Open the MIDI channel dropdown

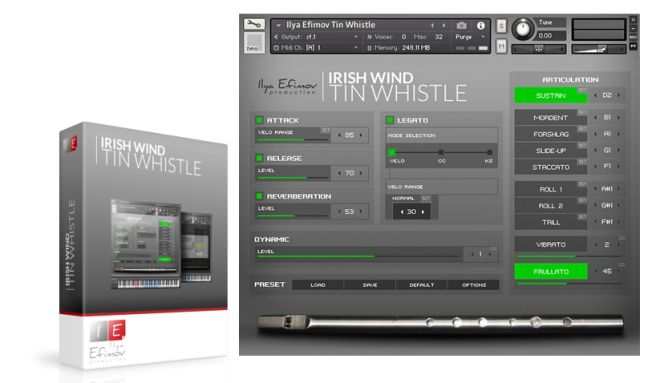point(316,48)
